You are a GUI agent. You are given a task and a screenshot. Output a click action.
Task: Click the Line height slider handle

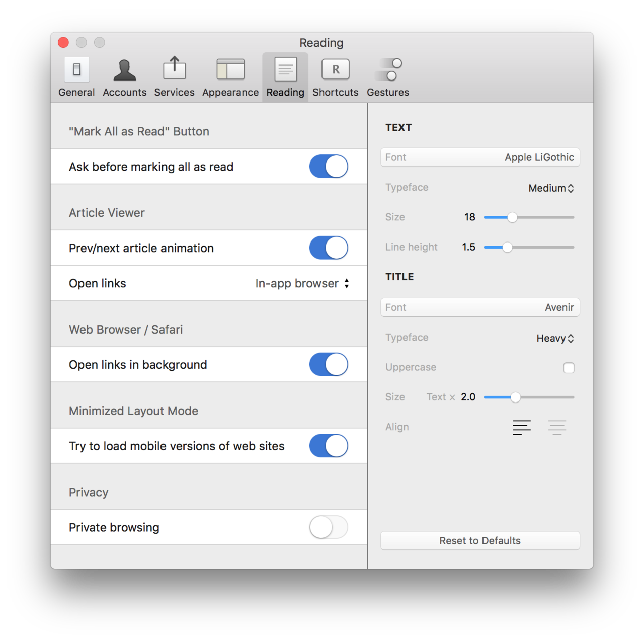(507, 247)
